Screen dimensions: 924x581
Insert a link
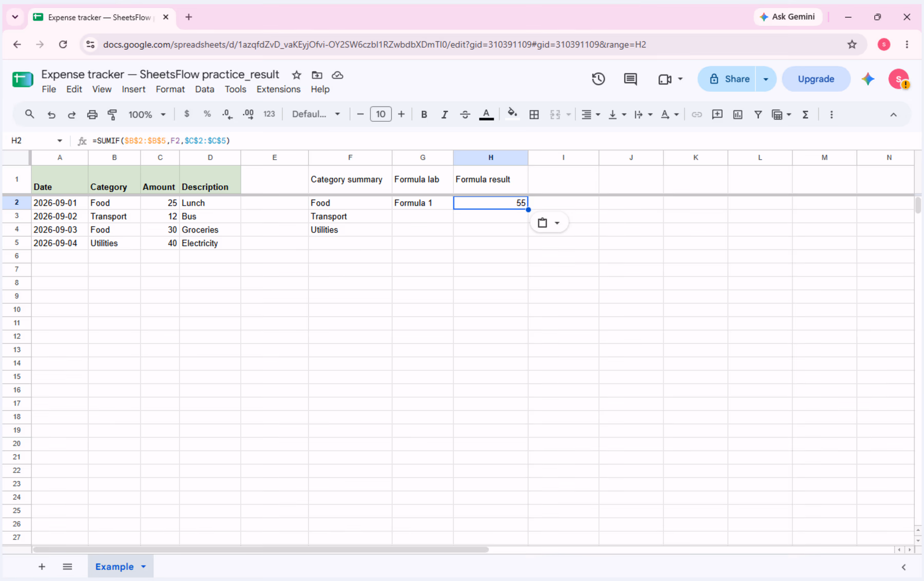click(697, 114)
